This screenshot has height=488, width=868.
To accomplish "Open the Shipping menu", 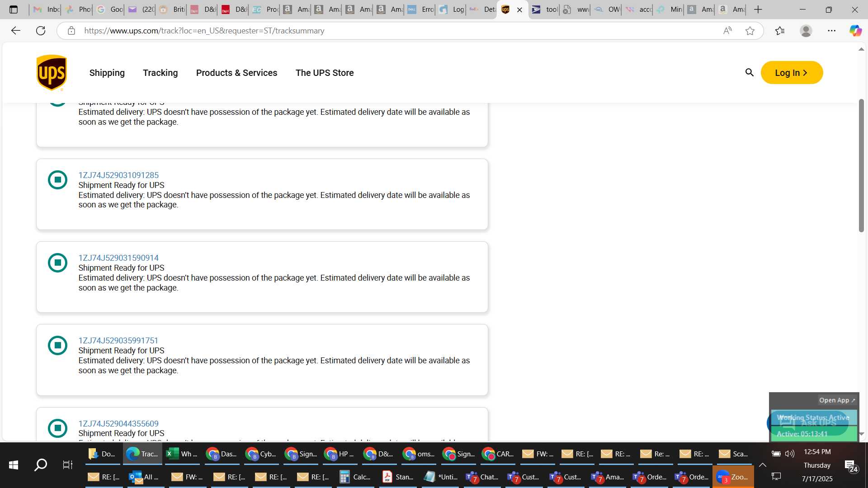I will 107,73.
